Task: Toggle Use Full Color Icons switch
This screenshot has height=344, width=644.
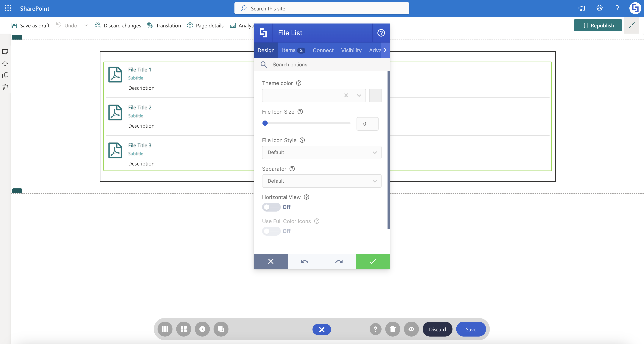Action: [271, 231]
